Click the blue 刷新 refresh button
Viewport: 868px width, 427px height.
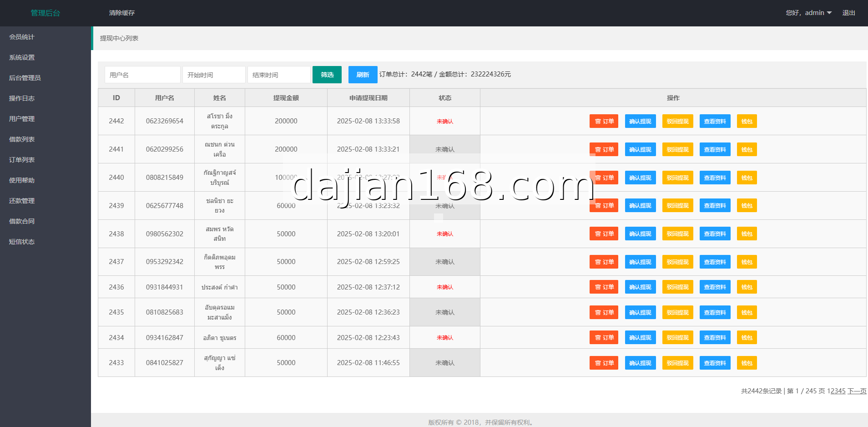coord(363,75)
